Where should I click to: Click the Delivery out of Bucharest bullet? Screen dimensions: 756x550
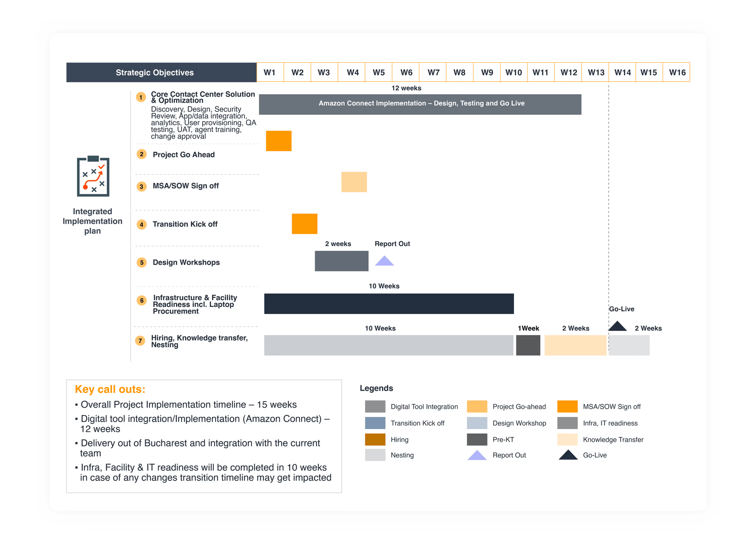click(198, 448)
